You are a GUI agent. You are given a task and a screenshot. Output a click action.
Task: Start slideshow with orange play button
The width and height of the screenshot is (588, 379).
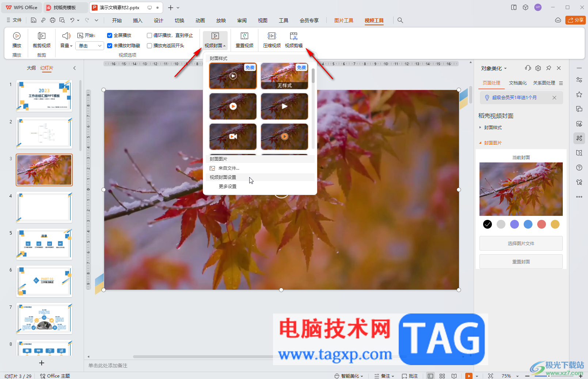pos(468,376)
